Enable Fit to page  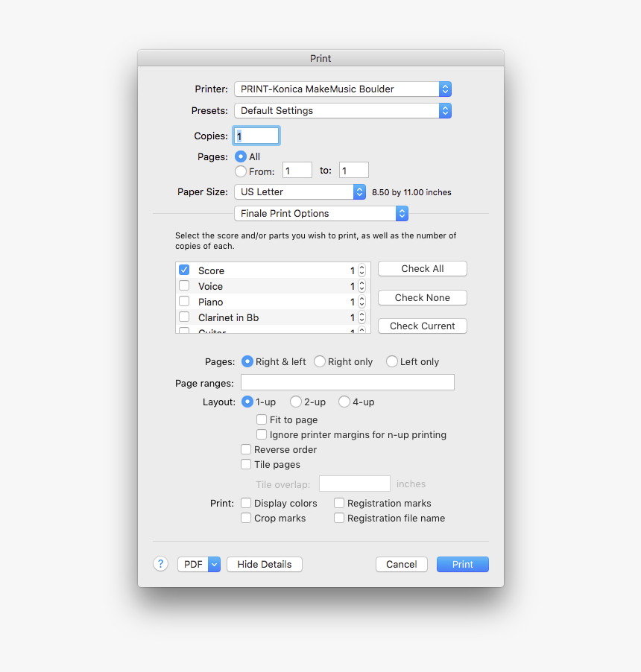(262, 419)
